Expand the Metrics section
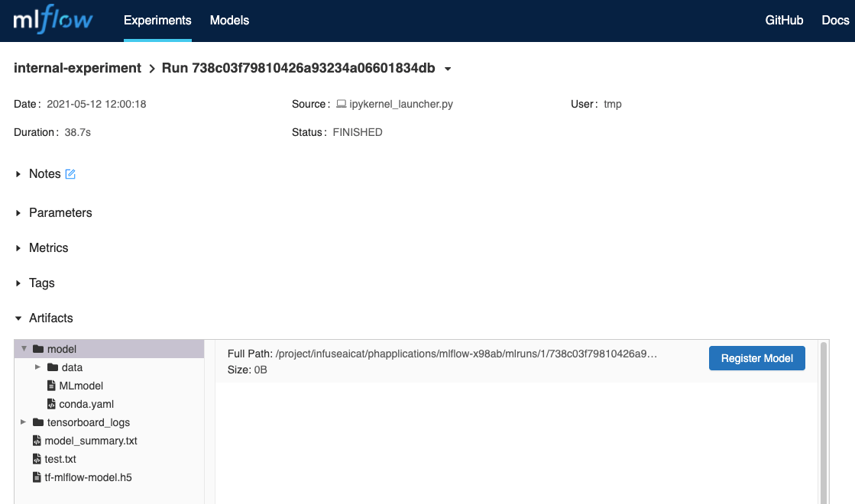The image size is (855, 504). coord(18,248)
